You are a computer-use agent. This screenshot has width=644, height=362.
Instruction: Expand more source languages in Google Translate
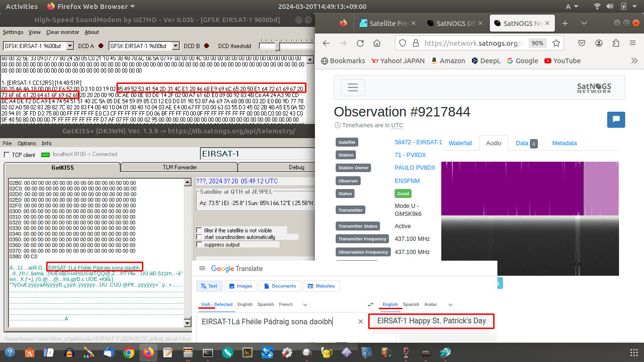(305, 304)
